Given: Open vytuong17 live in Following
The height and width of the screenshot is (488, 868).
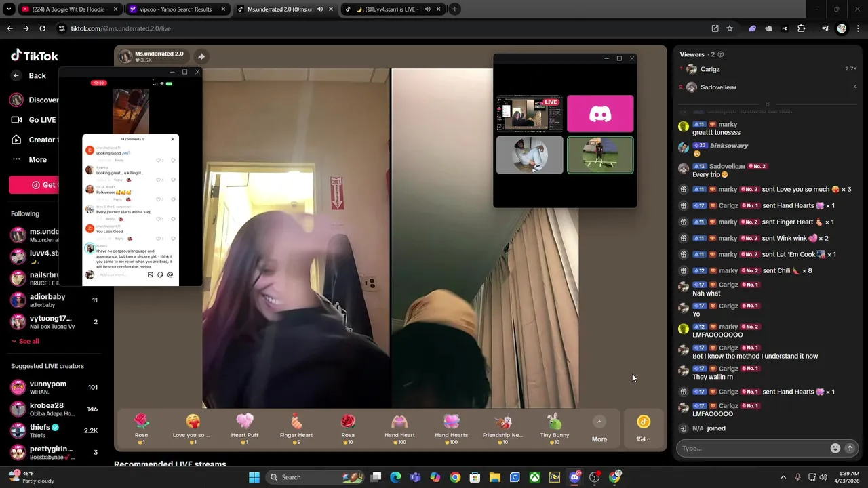Looking at the screenshot, I should 54,322.
